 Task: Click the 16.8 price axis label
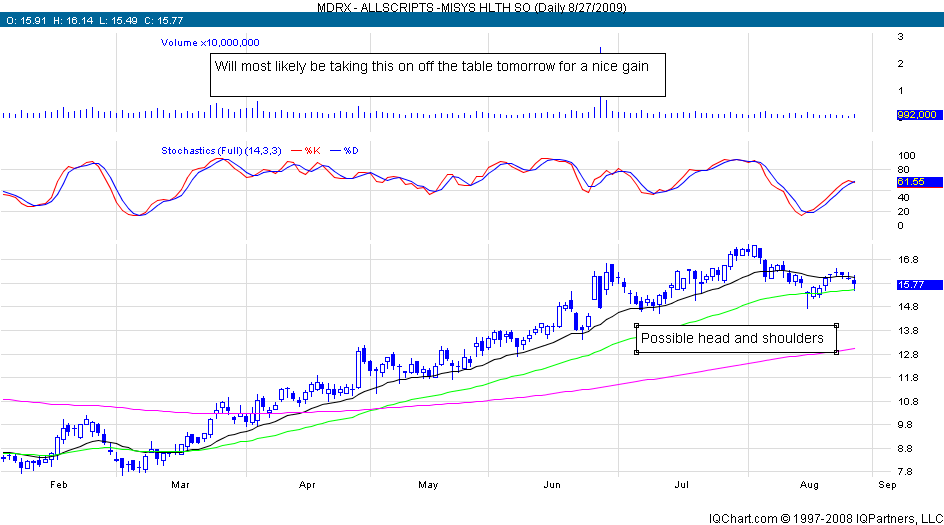[x=908, y=259]
